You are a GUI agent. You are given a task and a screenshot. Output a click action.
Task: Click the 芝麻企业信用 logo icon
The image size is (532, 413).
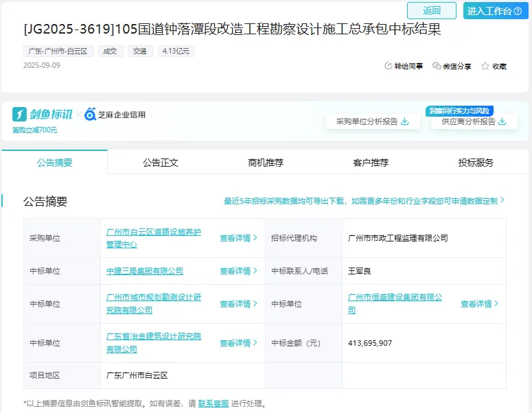[x=91, y=115]
